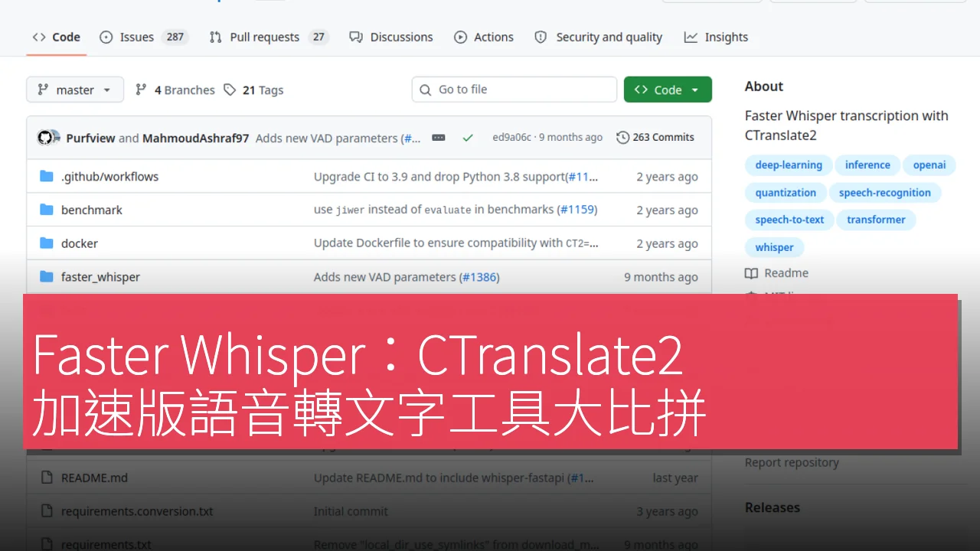The image size is (980, 551).
Task: Select the speech-recognition topic tag
Action: click(885, 193)
